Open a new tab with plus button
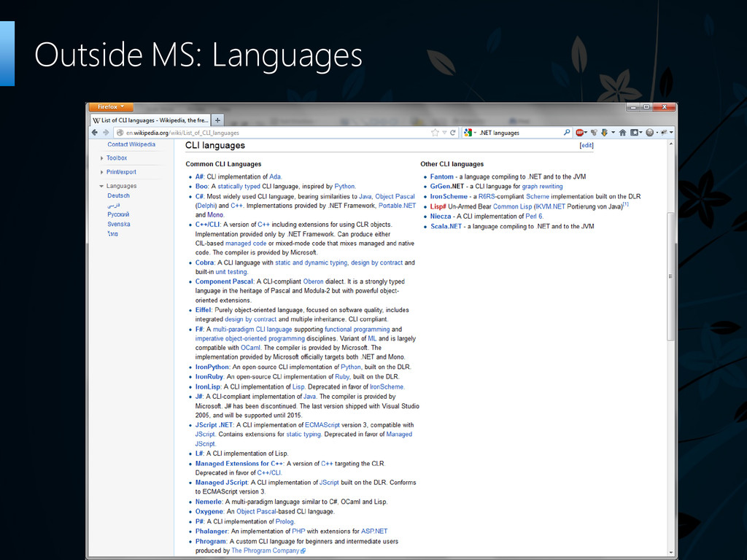Viewport: 747px width, 560px height. coord(217,120)
